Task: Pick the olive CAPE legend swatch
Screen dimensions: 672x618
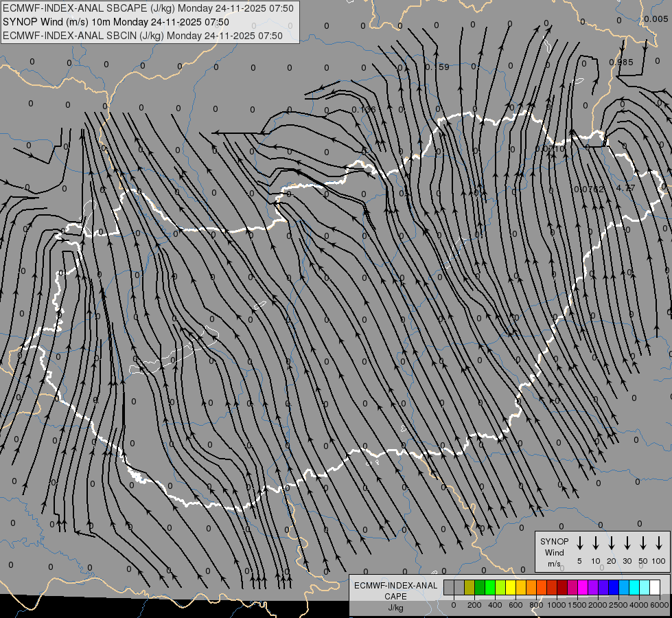Action: (x=470, y=587)
